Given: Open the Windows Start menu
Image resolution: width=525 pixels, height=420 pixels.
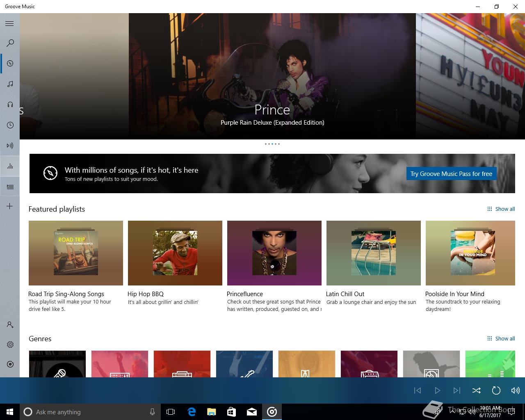Looking at the screenshot, I should 10,412.
